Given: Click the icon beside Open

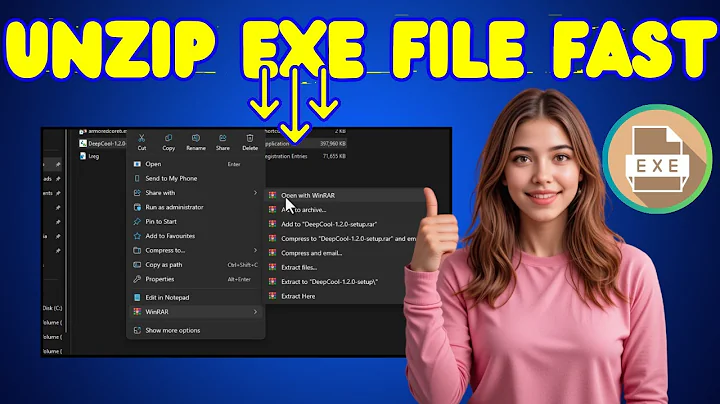Looking at the screenshot, I should click(137, 164).
